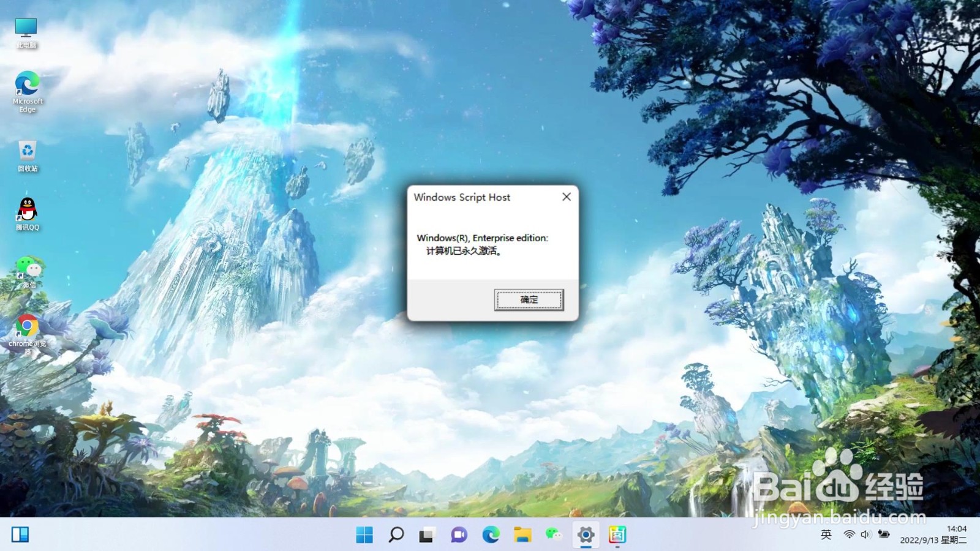Open taskbar Search
The image size is (980, 551).
(x=396, y=534)
